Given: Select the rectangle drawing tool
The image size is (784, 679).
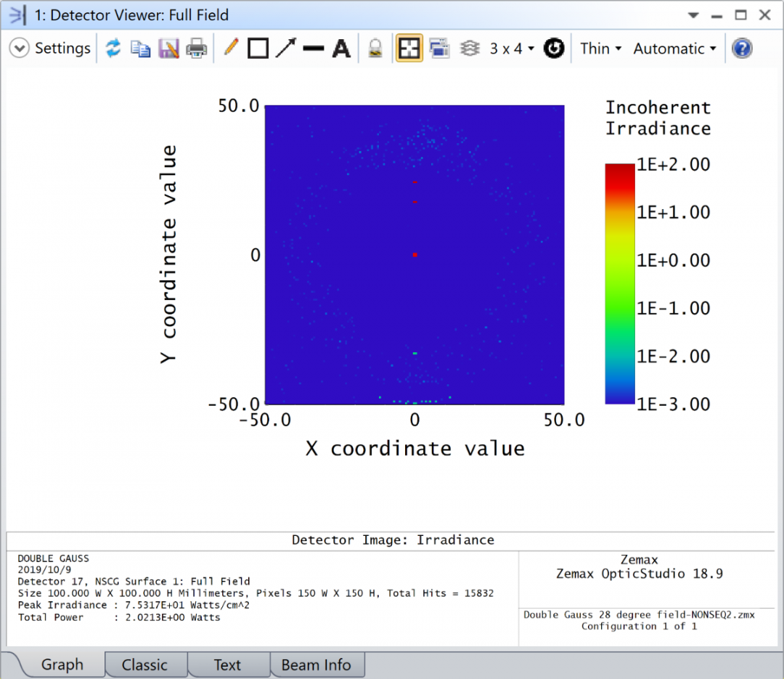Looking at the screenshot, I should coord(258,49).
